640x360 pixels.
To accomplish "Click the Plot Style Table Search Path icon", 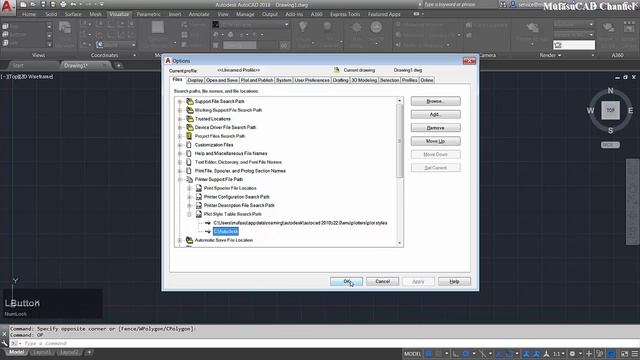I will [198, 214].
